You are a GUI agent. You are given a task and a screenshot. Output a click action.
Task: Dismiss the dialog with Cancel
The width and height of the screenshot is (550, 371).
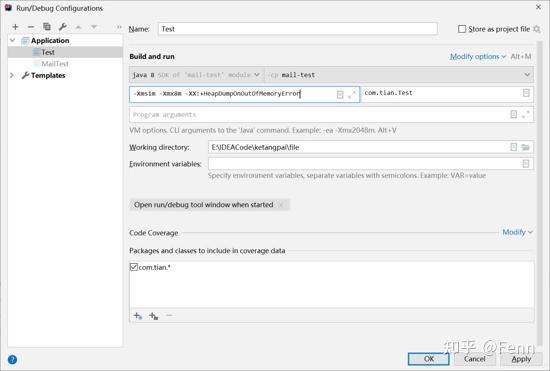(475, 359)
